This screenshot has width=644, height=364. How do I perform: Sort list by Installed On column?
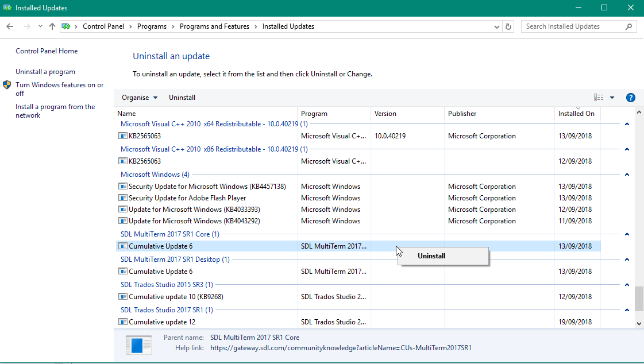pos(576,114)
